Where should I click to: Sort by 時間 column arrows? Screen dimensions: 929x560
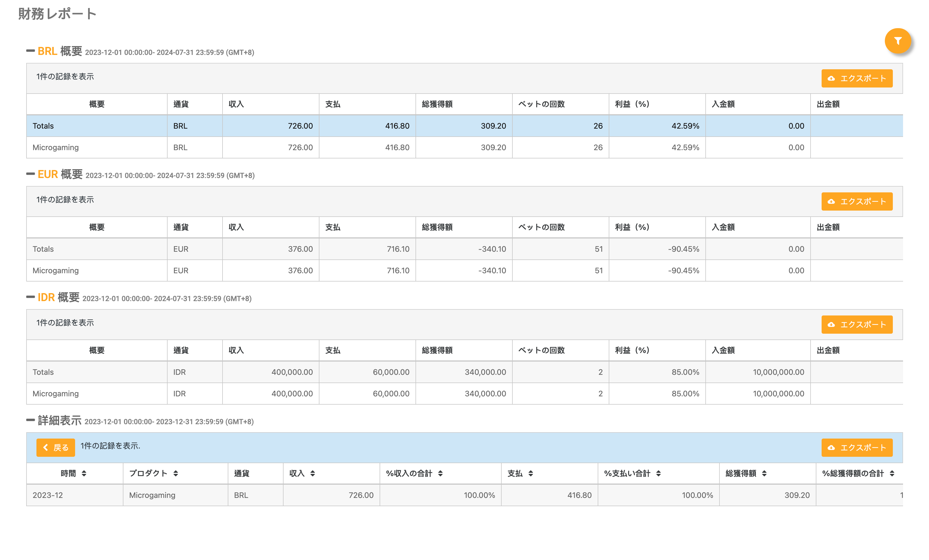click(84, 473)
